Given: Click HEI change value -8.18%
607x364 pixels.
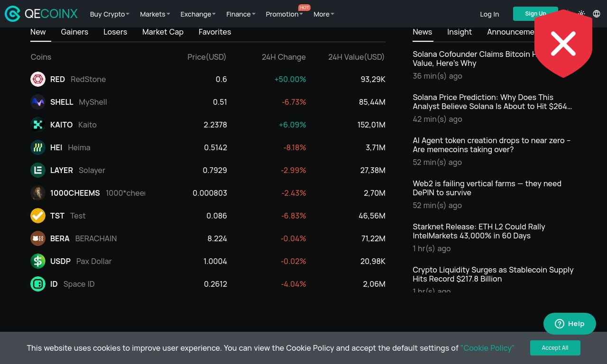Looking at the screenshot, I should tap(295, 147).
